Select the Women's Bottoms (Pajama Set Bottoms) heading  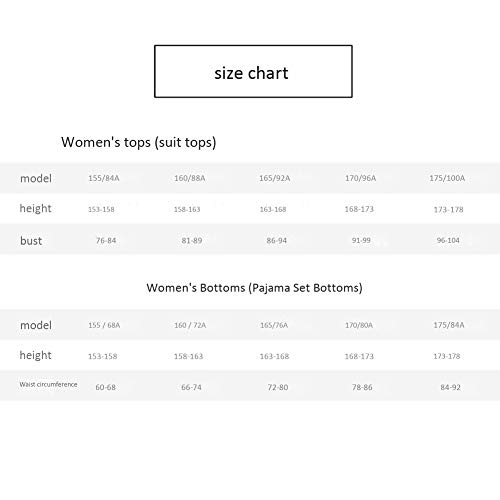point(254,288)
